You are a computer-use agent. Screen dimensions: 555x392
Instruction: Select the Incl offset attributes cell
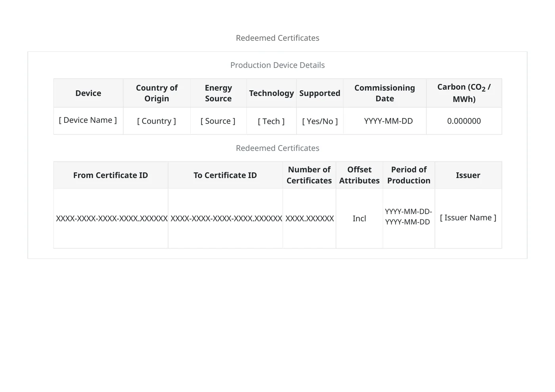tap(360, 219)
